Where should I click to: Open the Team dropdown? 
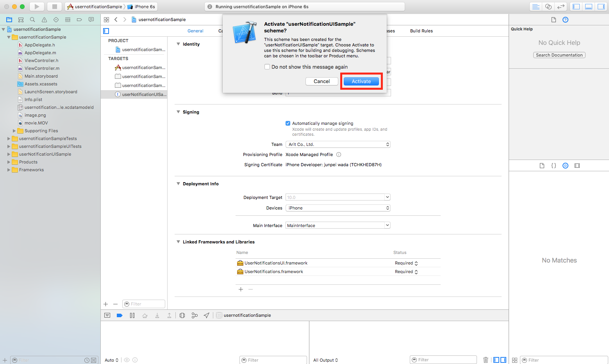[338, 144]
